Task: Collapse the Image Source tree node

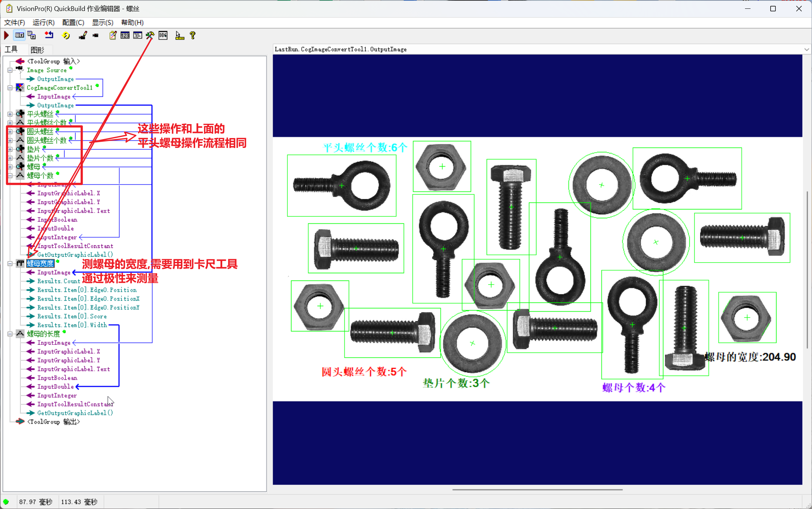Action: [x=10, y=70]
